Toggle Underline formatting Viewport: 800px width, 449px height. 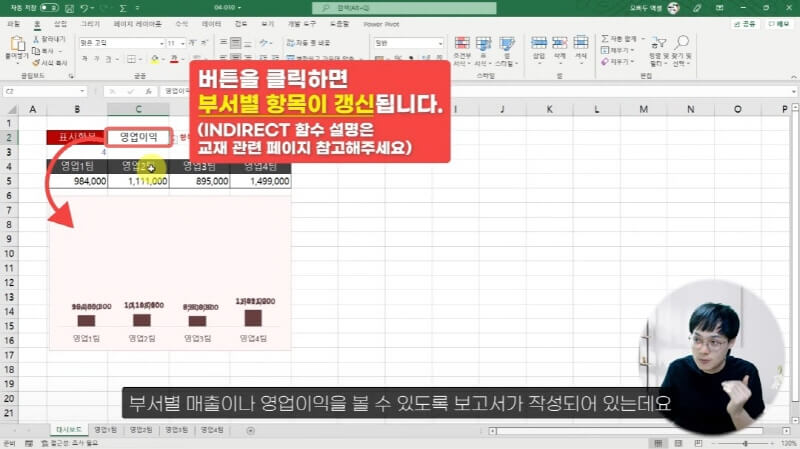tap(108, 60)
